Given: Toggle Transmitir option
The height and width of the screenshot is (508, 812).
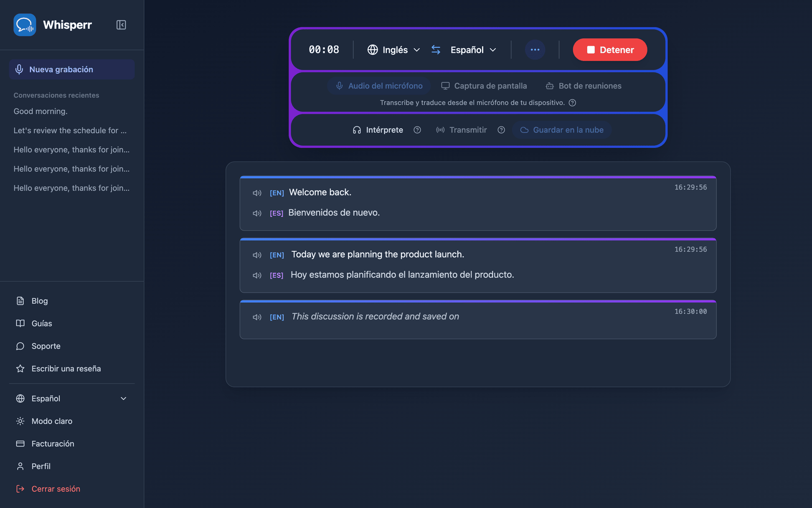Looking at the screenshot, I should (461, 130).
